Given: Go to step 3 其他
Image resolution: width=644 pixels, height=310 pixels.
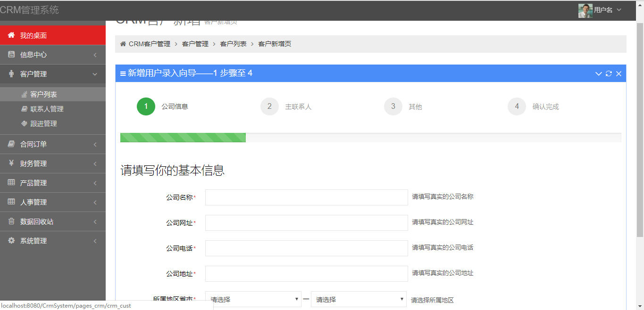Looking at the screenshot, I should click(x=403, y=106).
